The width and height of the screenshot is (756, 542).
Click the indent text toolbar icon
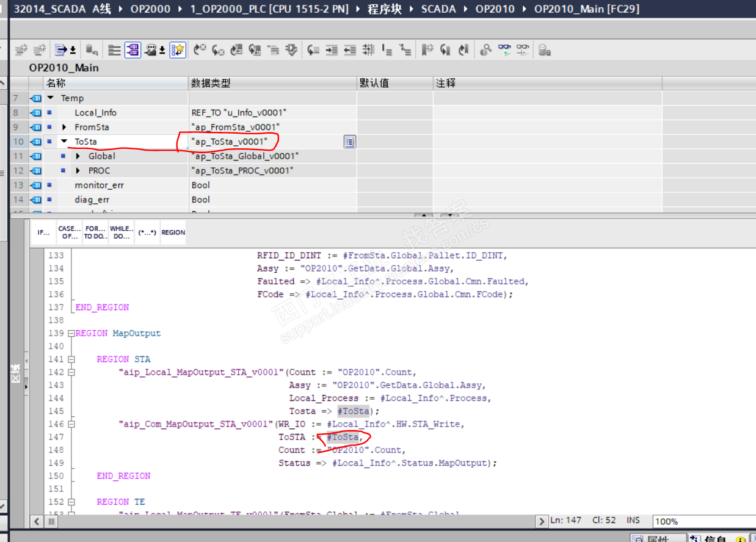(332, 50)
